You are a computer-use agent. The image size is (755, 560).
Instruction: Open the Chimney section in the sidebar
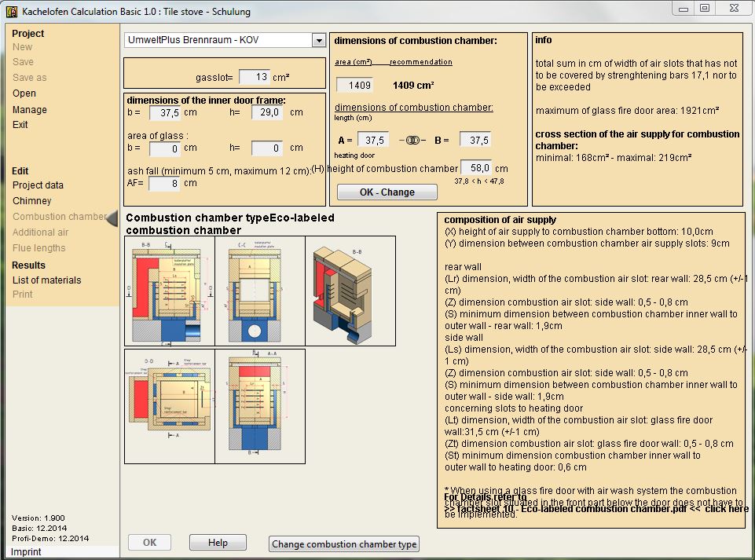(31, 201)
